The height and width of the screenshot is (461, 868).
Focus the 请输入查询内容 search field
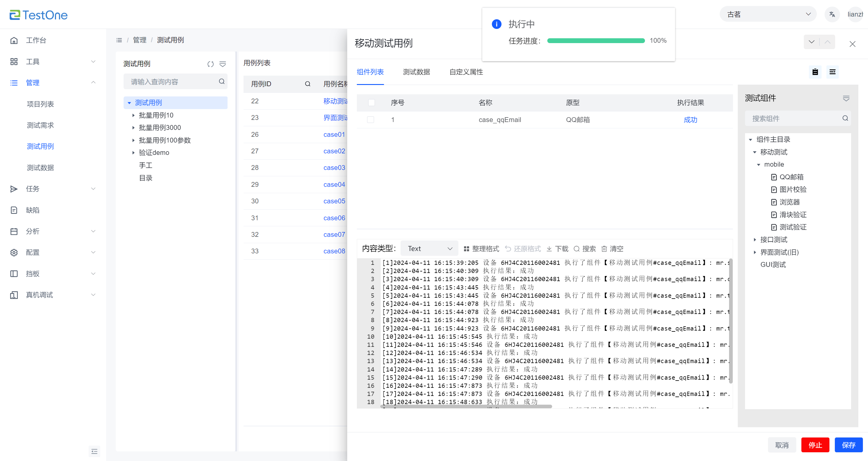point(175,82)
